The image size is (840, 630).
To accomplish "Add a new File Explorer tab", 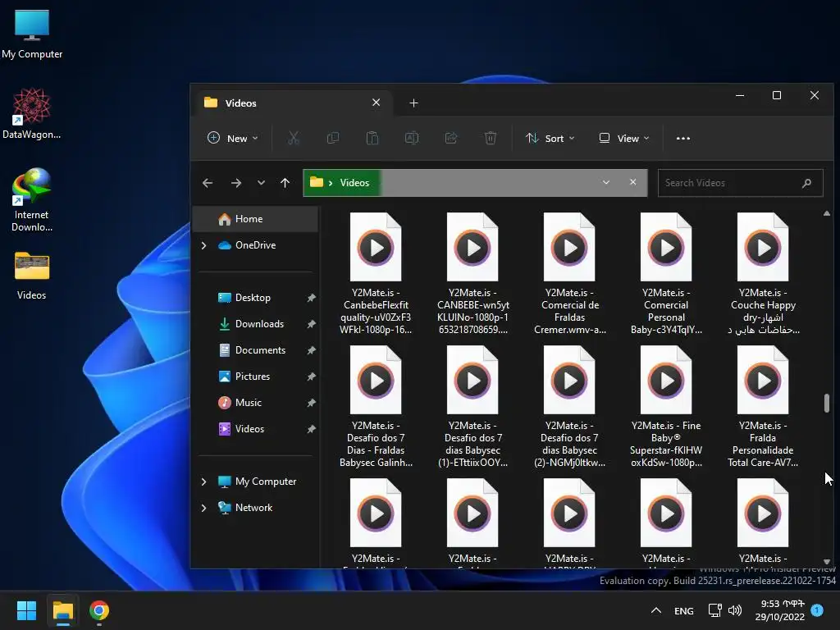I will [x=413, y=103].
